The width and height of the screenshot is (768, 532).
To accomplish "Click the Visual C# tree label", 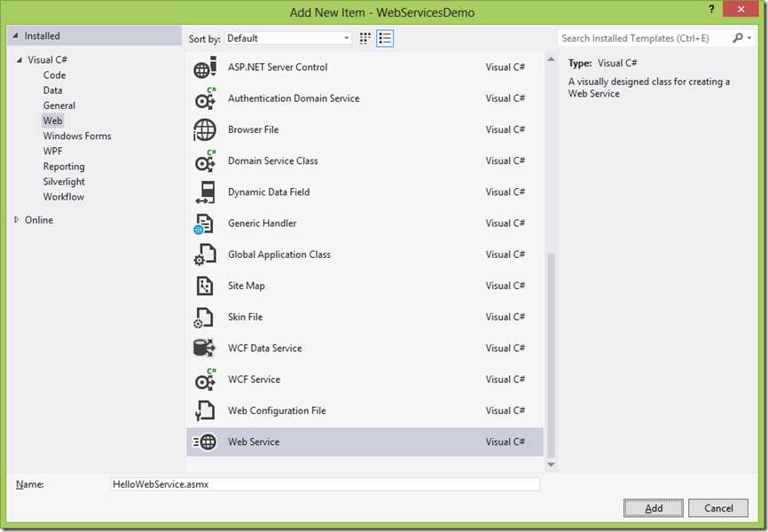I will [47, 59].
